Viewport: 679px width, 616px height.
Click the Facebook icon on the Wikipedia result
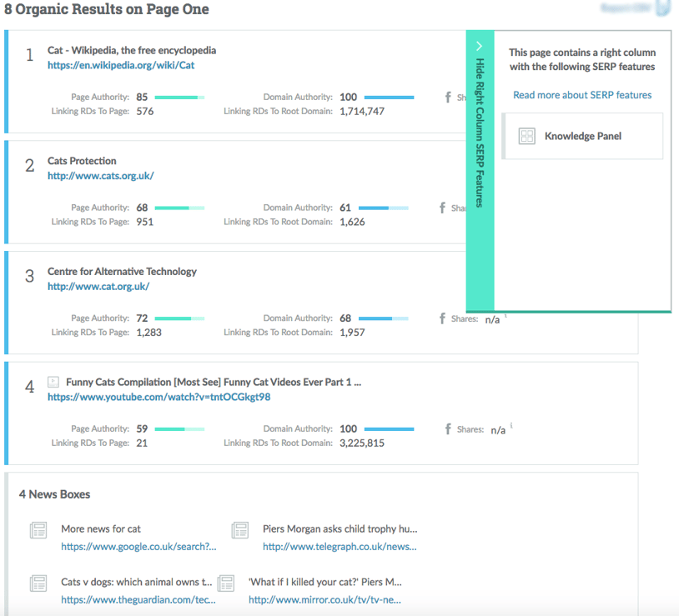point(448,97)
